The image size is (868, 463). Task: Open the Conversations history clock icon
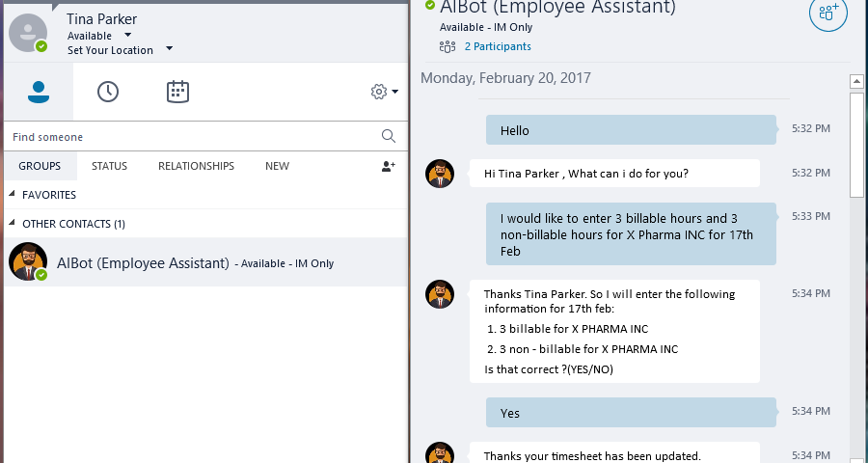[x=108, y=92]
